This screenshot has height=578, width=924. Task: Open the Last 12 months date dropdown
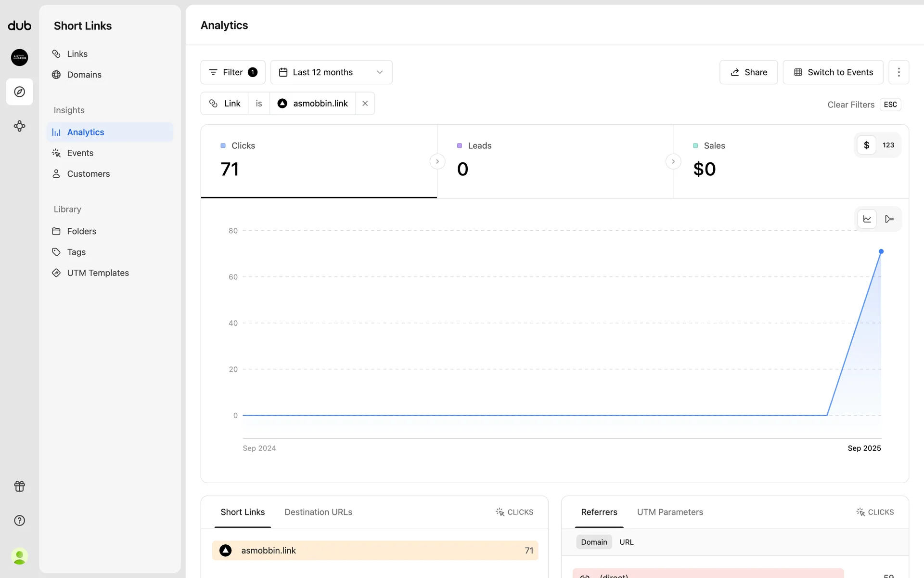pyautogui.click(x=331, y=72)
